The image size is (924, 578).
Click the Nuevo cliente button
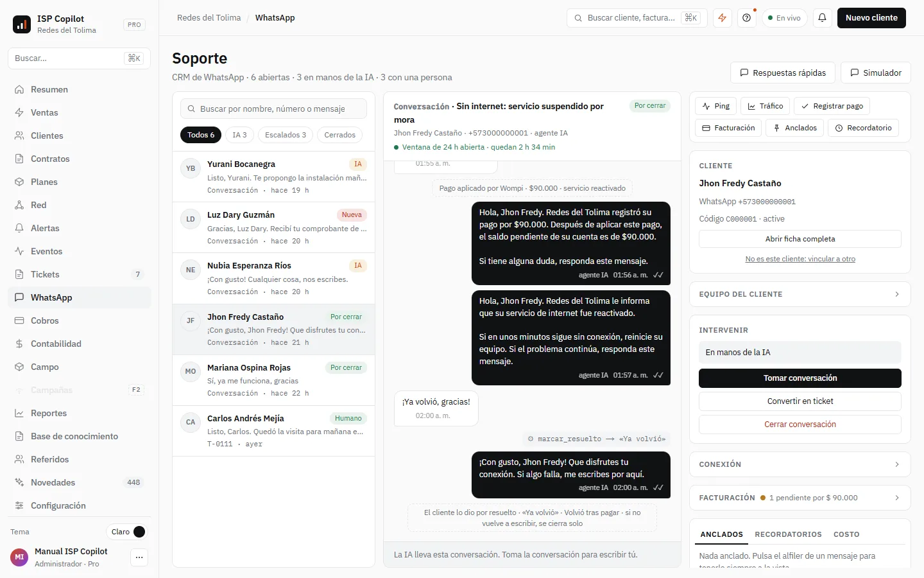(871, 18)
